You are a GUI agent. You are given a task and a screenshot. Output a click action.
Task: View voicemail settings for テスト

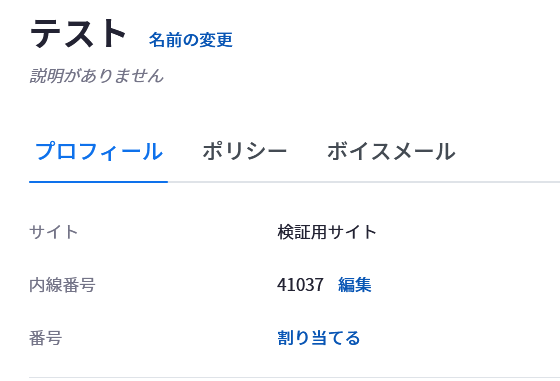point(391,151)
